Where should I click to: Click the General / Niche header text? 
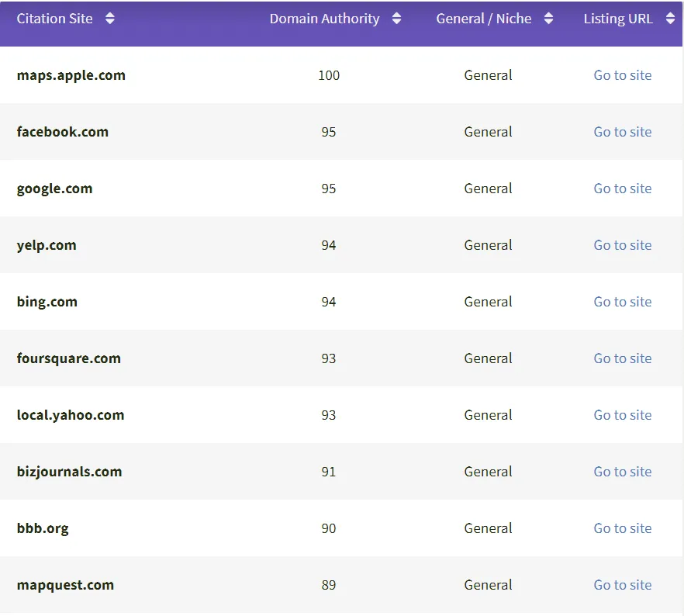(x=484, y=19)
